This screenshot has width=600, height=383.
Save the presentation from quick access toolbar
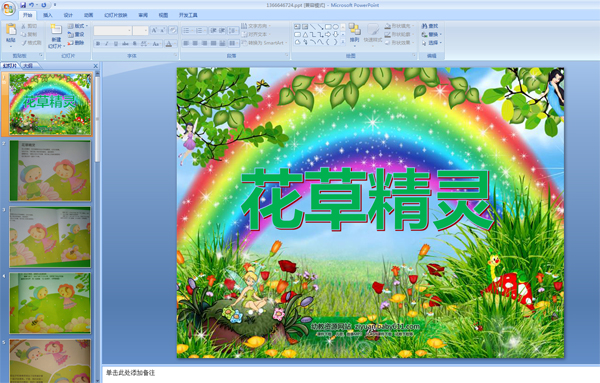(23, 5)
